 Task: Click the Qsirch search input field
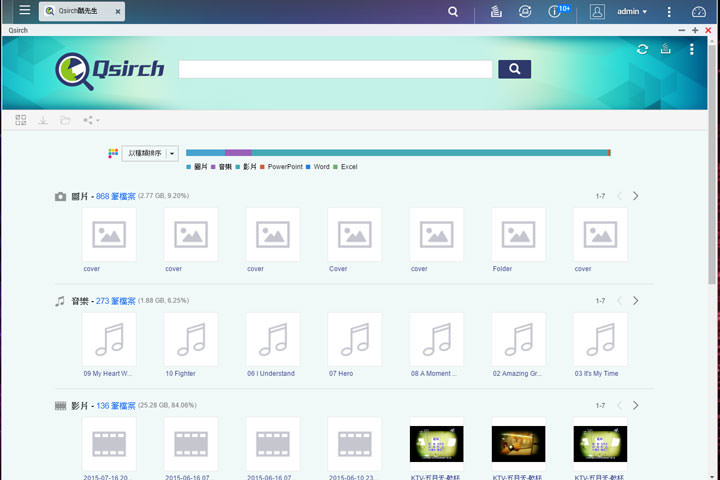click(335, 69)
